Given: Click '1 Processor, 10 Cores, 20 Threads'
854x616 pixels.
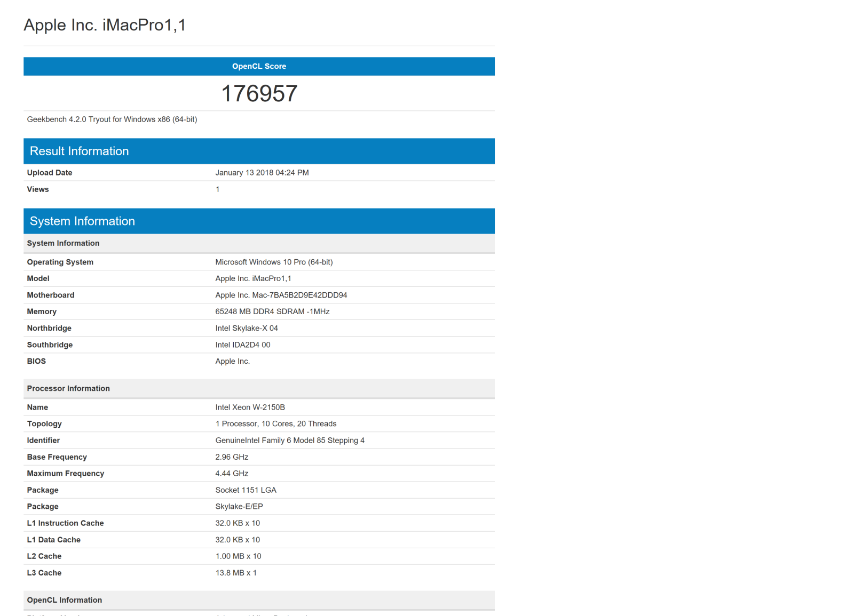Looking at the screenshot, I should 276,424.
